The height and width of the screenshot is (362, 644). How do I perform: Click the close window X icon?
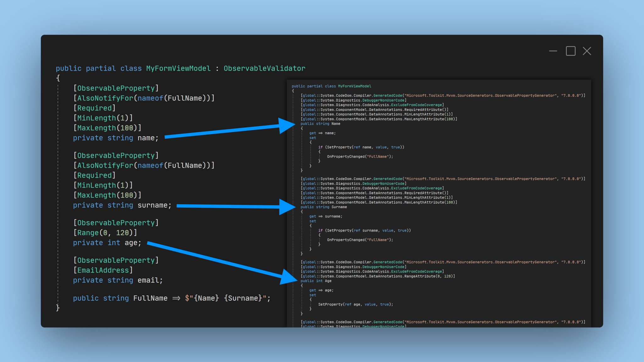coord(587,51)
